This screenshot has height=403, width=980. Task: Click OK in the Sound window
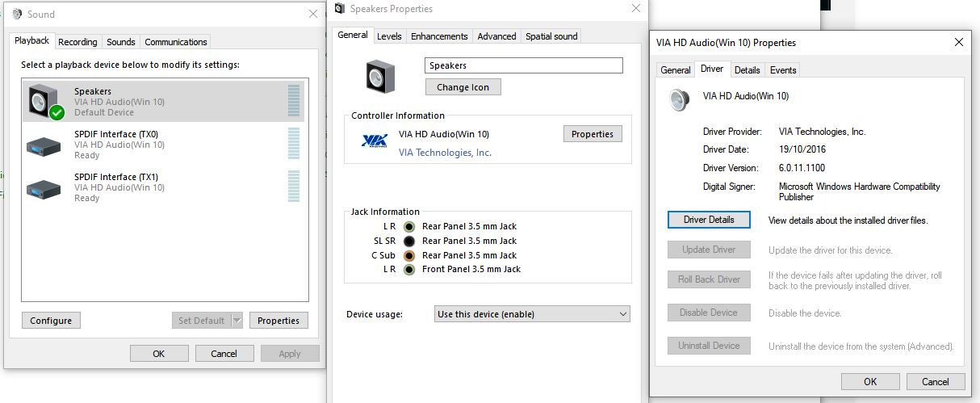pos(159,353)
